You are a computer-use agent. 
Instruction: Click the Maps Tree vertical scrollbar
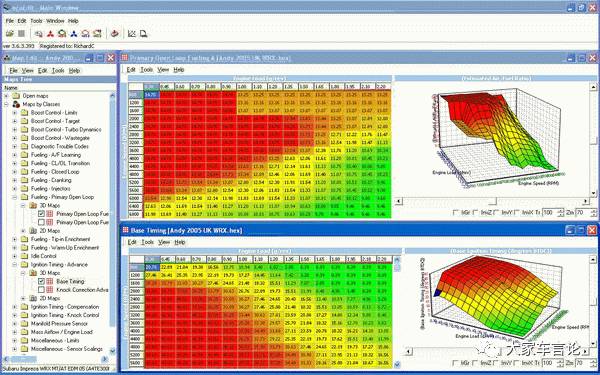click(112, 223)
